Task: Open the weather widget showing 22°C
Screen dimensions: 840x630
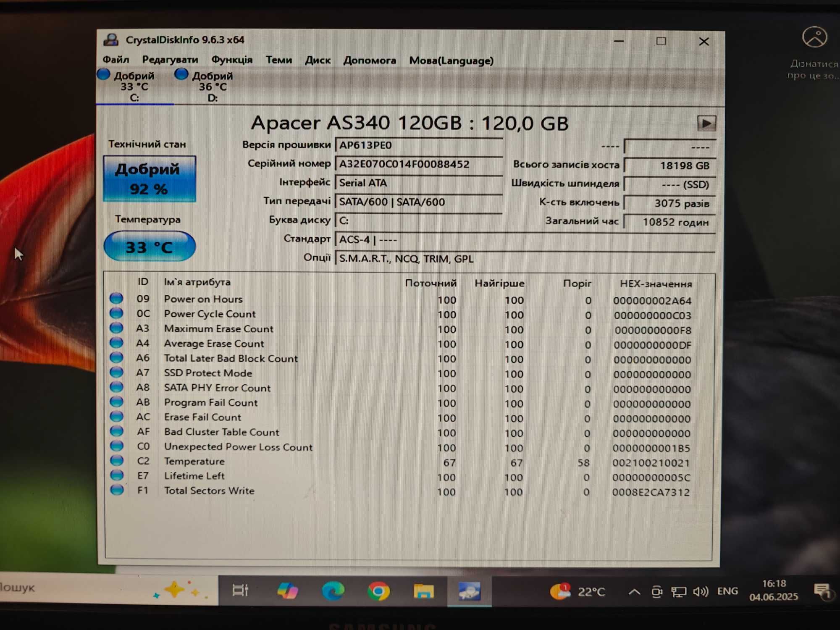Action: pyautogui.click(x=577, y=591)
